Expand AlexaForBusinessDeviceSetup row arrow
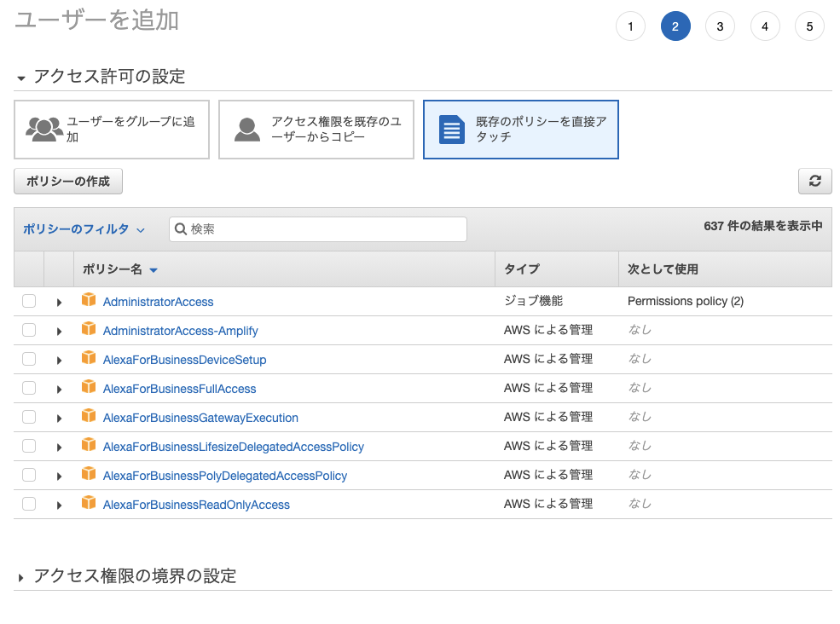 click(x=59, y=361)
